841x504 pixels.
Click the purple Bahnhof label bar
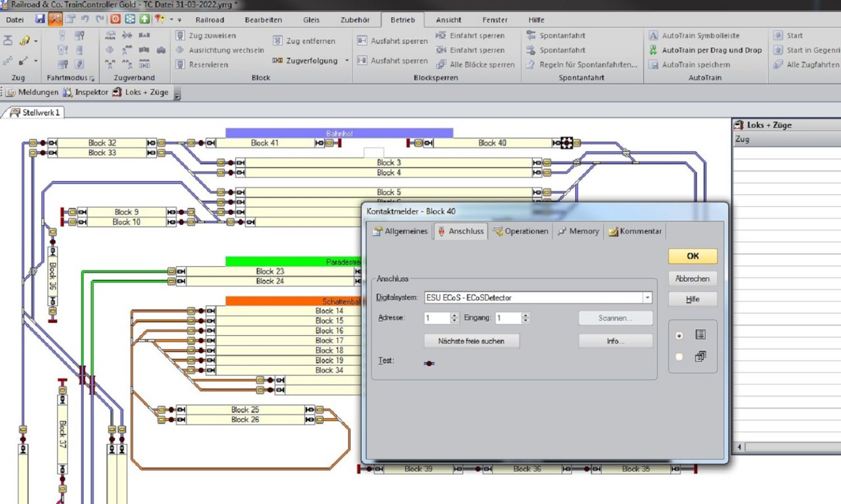pos(339,134)
